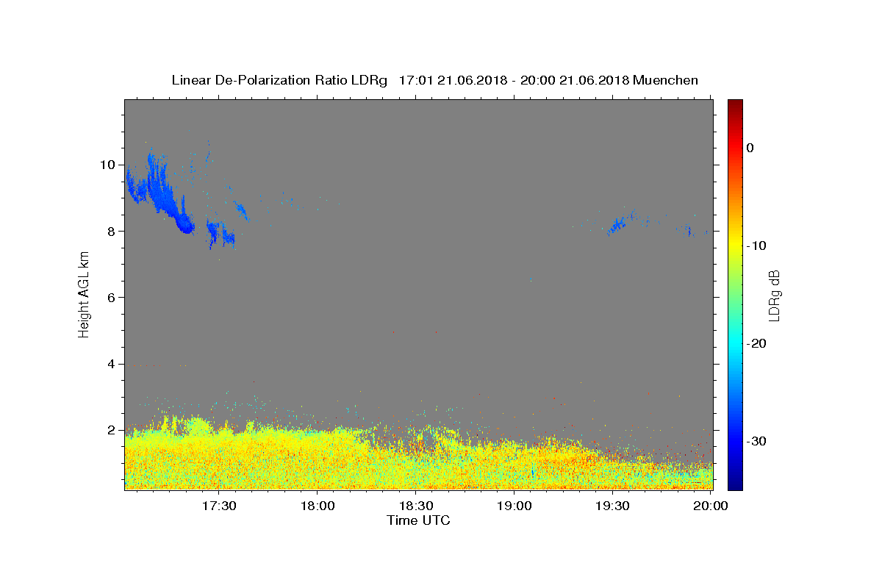
Task: Click the 19:30 time tick label
Action: (612, 506)
